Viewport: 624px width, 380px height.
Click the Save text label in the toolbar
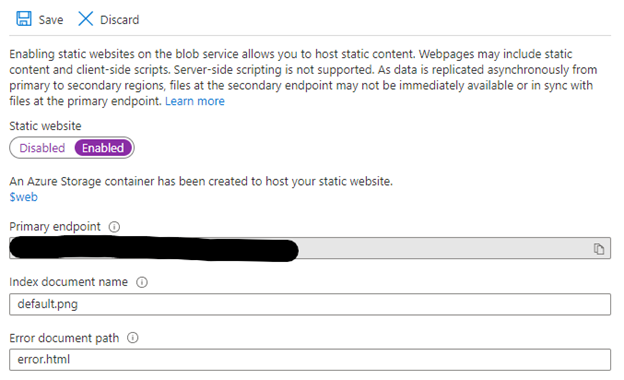(51, 19)
